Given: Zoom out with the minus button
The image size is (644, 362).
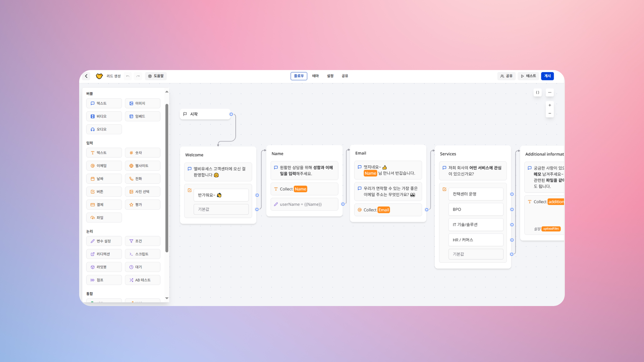Looking at the screenshot, I should 549,113.
